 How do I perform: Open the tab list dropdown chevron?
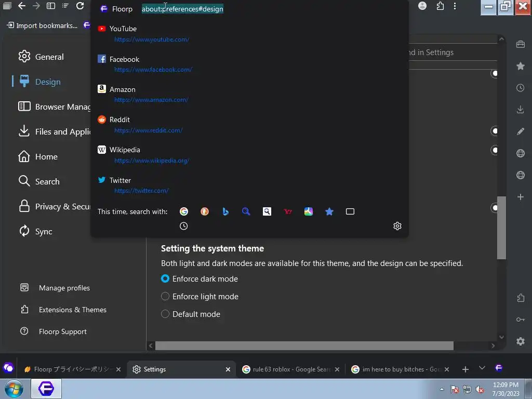click(482, 368)
